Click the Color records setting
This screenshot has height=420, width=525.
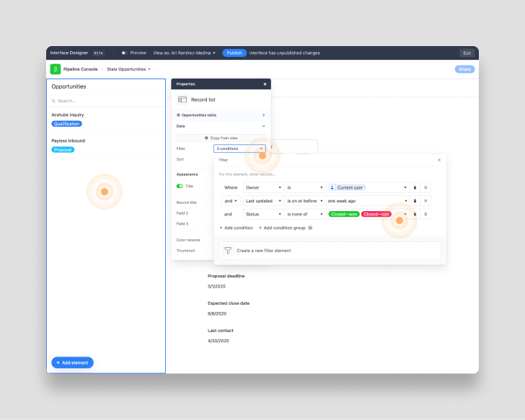click(188, 240)
